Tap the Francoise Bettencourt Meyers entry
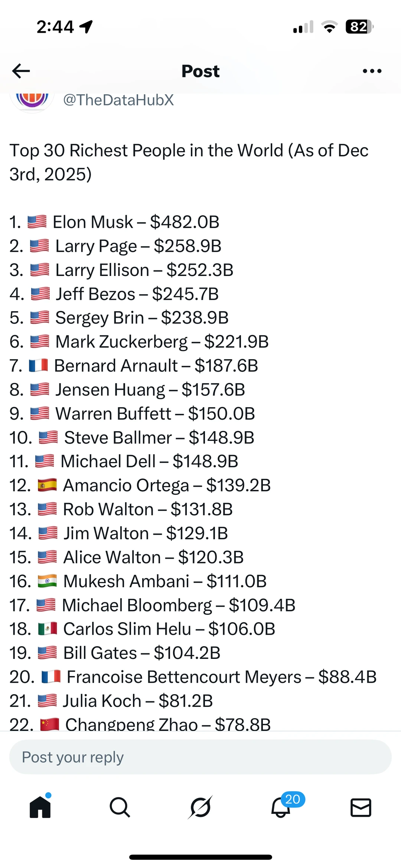 (x=193, y=677)
